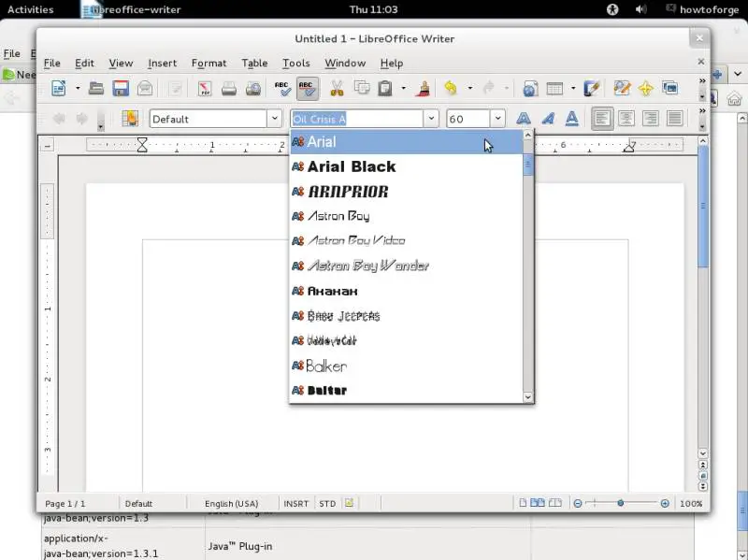Image resolution: width=748 pixels, height=560 pixels.
Task: Click the zoom in plus button
Action: (665, 503)
